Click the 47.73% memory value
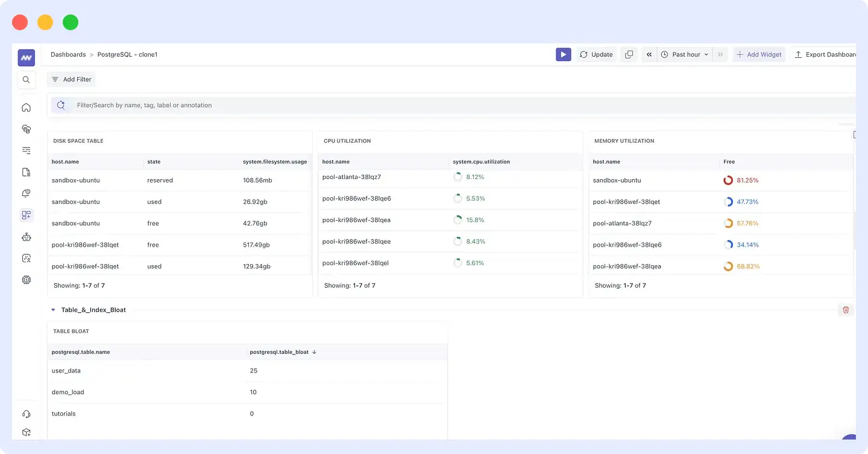 (x=747, y=202)
